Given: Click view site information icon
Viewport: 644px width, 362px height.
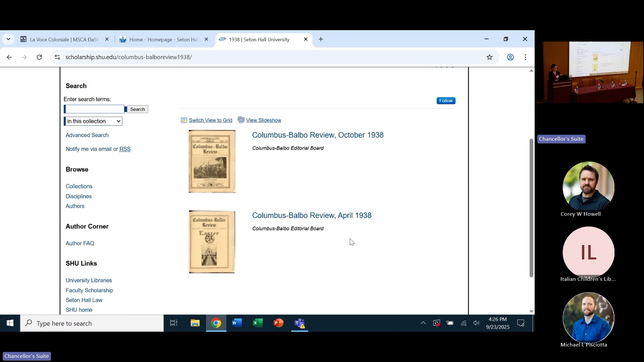Looking at the screenshot, I should (x=57, y=57).
